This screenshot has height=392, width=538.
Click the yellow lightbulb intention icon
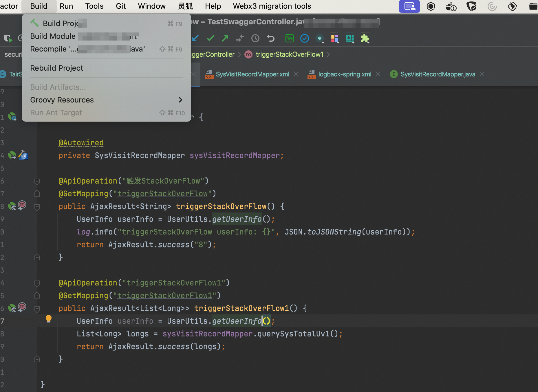pyautogui.click(x=49, y=319)
